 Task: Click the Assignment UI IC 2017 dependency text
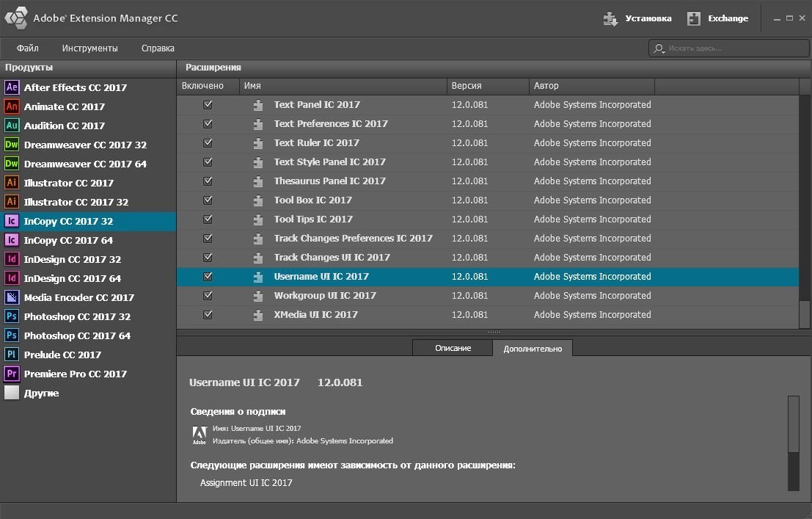pos(246,483)
